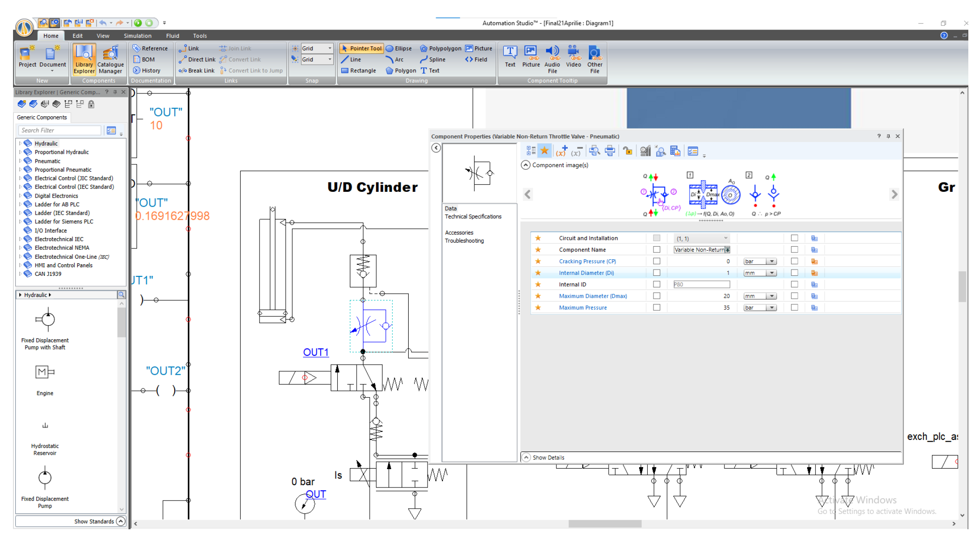The height and width of the screenshot is (549, 980).
Task: Start simulation with green play icon
Action: pyautogui.click(x=138, y=23)
